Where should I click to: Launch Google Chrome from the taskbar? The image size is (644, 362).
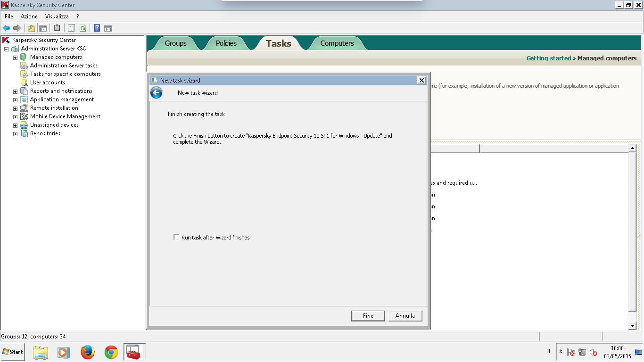[111, 352]
